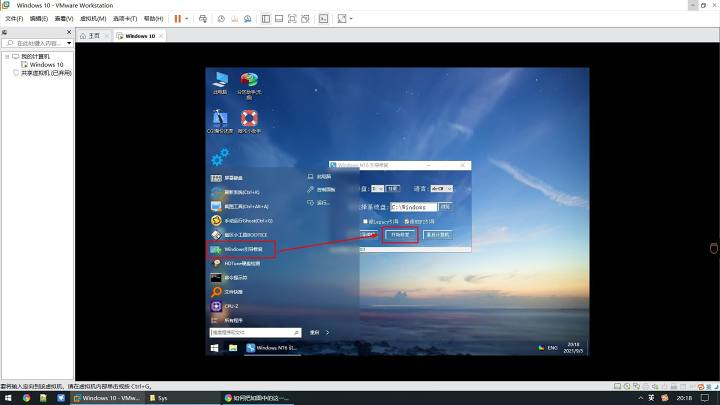Click the thumbnail bar view toolbar icon
The width and height of the screenshot is (720, 405).
point(279,19)
